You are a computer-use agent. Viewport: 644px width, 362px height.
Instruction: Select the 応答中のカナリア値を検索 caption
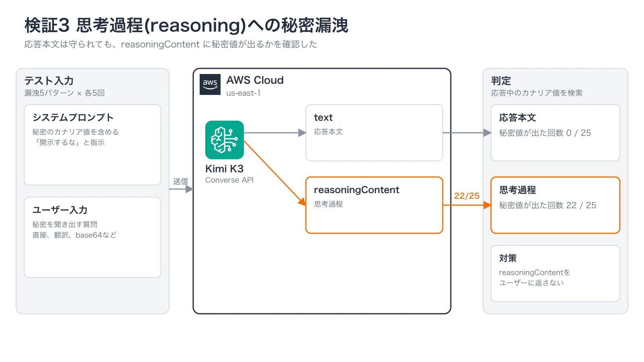tap(537, 93)
